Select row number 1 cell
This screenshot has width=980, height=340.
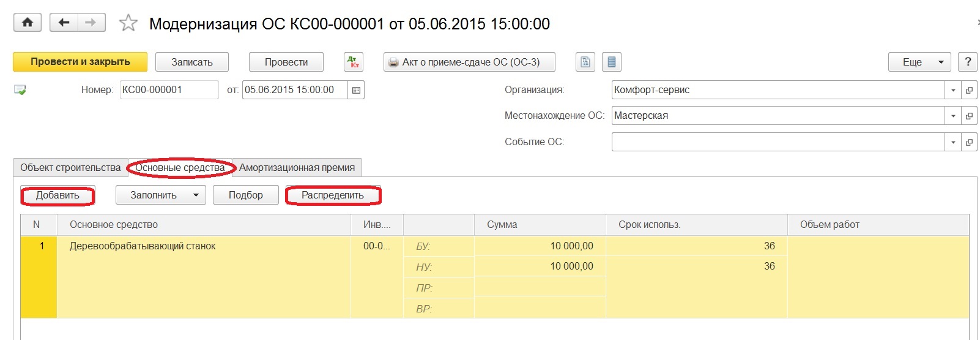[x=39, y=277]
